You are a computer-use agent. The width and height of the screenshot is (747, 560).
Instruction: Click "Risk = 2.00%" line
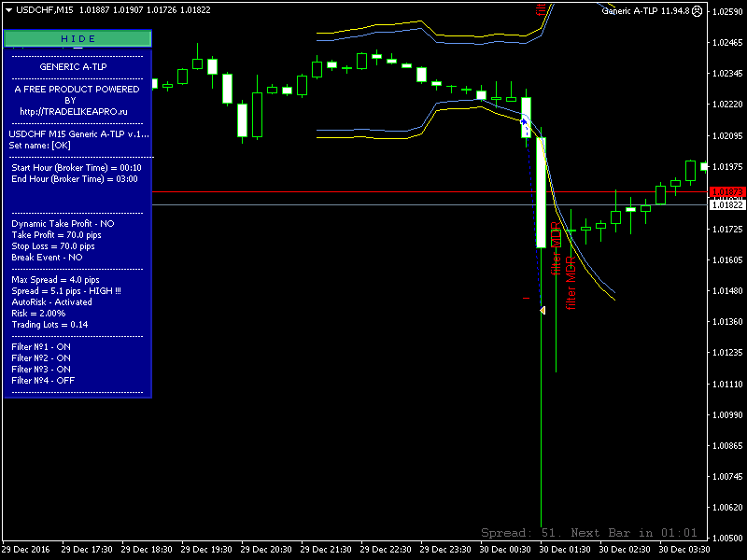[38, 314]
